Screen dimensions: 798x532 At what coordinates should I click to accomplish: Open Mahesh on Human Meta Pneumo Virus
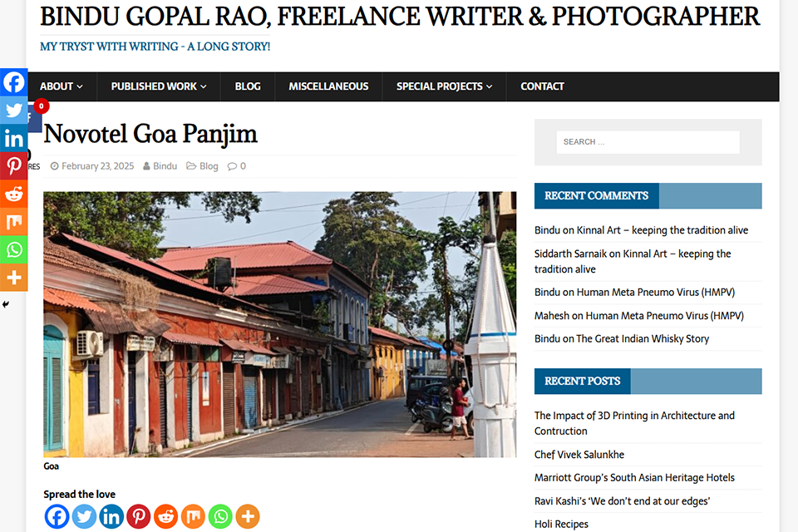638,316
